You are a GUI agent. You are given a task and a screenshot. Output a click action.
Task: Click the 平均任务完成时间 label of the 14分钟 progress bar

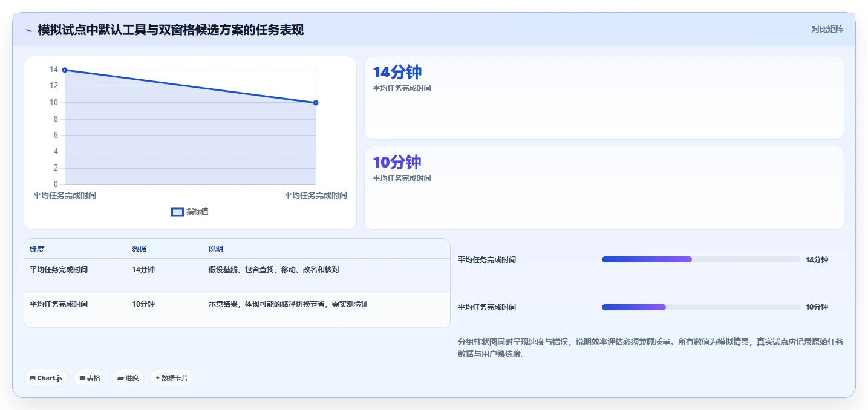click(487, 260)
